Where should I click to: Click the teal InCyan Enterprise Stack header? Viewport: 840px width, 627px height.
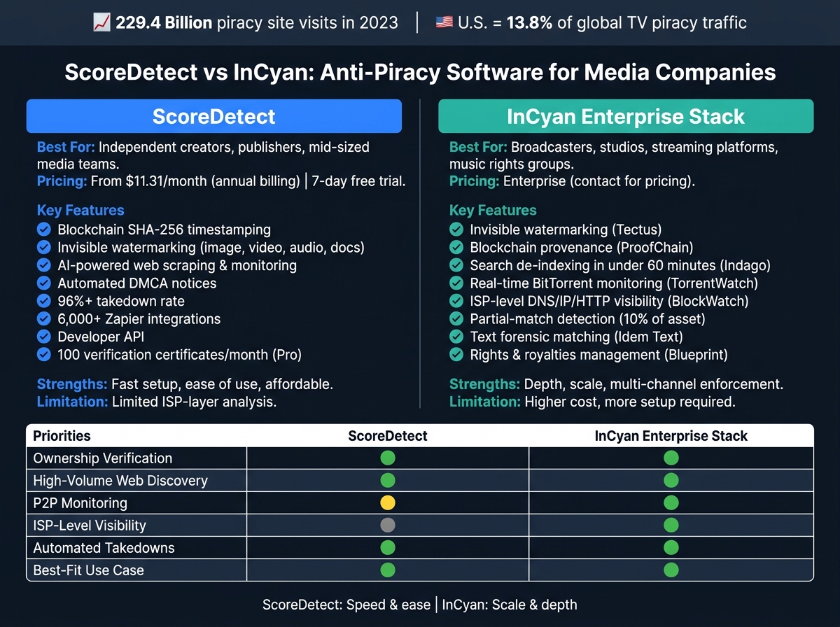(x=626, y=116)
